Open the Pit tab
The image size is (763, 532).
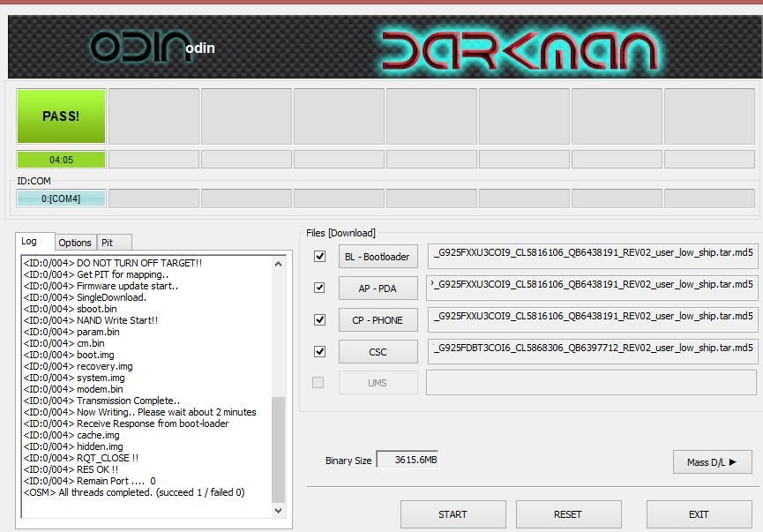click(114, 243)
